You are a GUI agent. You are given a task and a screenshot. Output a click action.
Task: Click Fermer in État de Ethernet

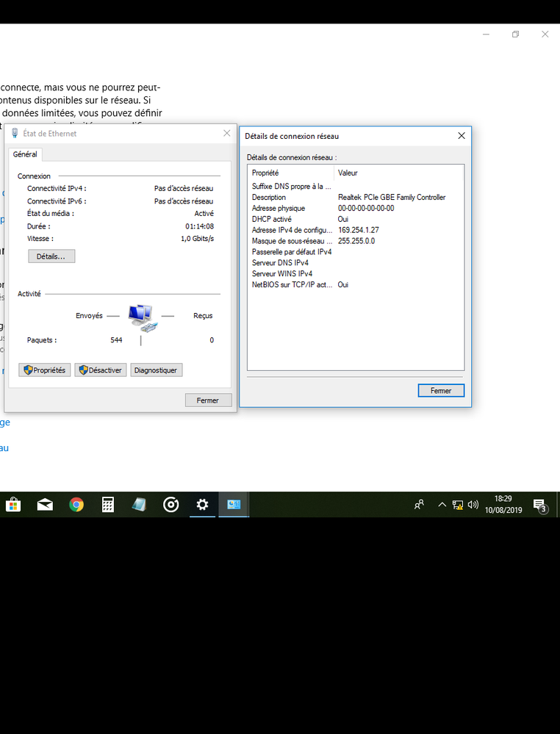[208, 400]
